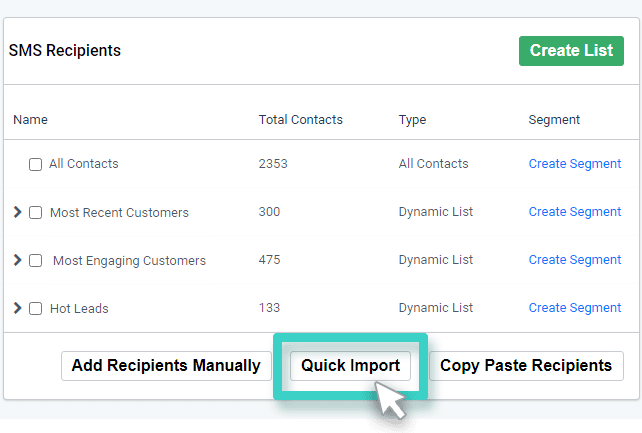The width and height of the screenshot is (642, 433).
Task: Click the Quick Import button
Action: (x=350, y=366)
